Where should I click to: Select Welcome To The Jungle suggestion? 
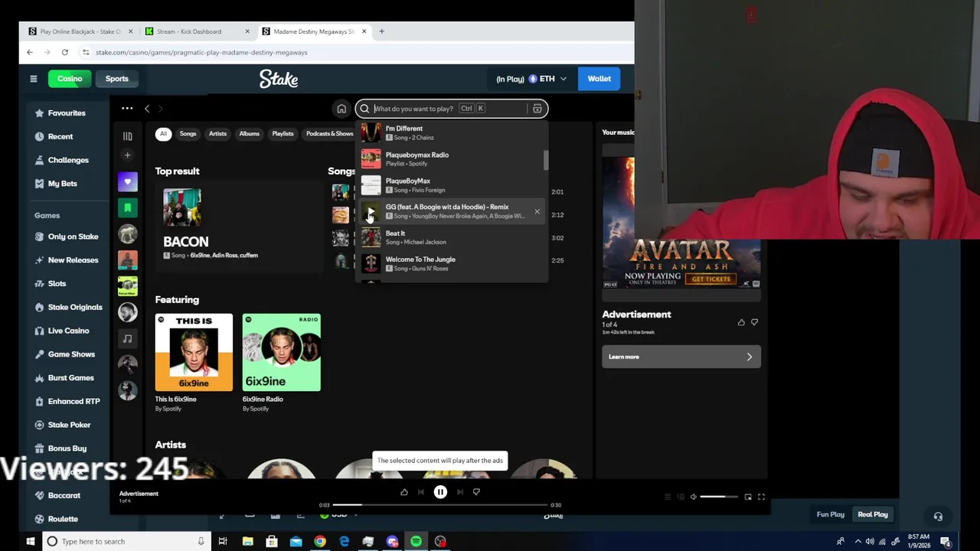452,263
